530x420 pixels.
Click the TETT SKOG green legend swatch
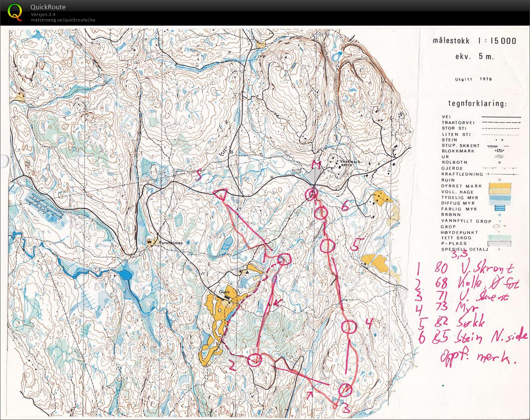(499, 237)
